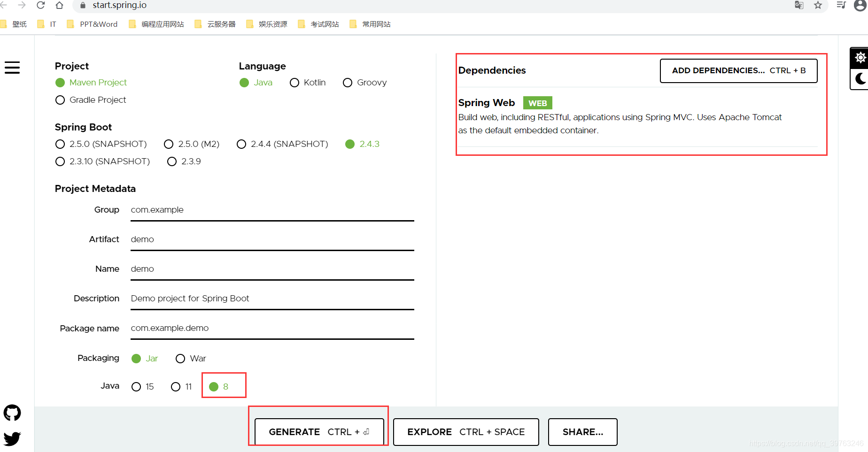Select Gradle Project option
This screenshot has height=452, width=868.
[91, 100]
